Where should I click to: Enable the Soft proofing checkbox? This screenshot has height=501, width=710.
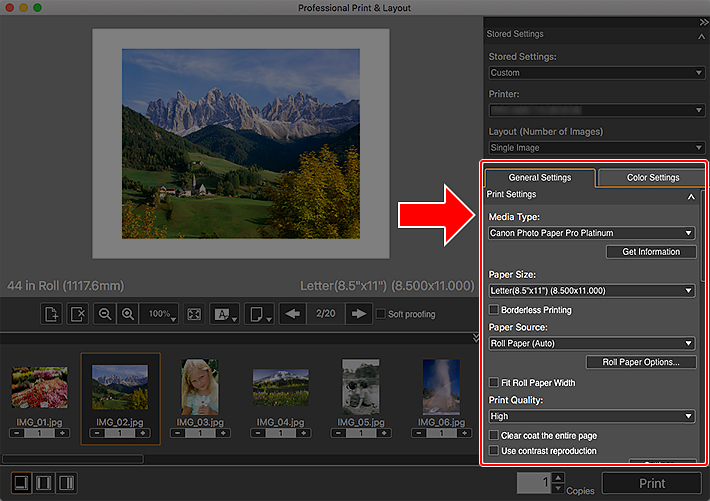coord(380,314)
